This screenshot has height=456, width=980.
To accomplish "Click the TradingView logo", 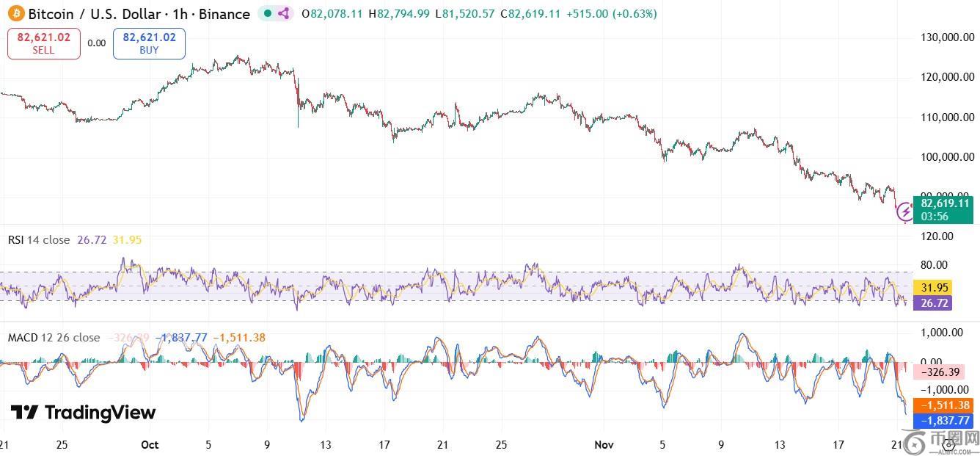I will [83, 413].
